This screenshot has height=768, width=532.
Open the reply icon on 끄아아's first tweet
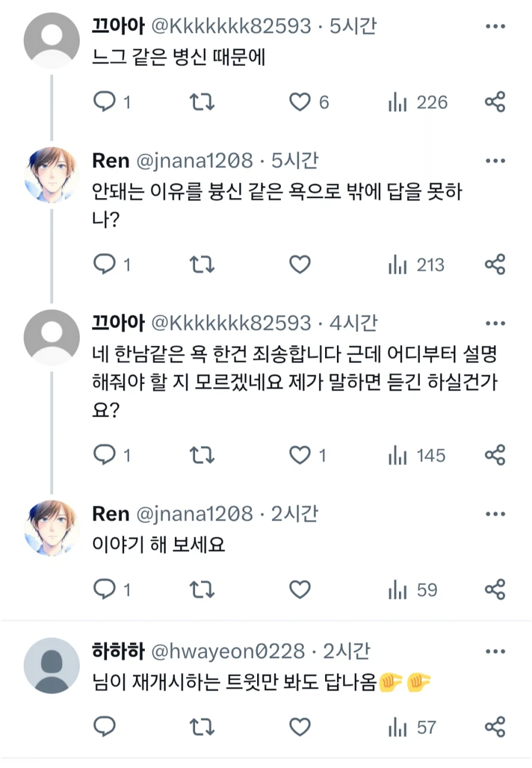[105, 102]
